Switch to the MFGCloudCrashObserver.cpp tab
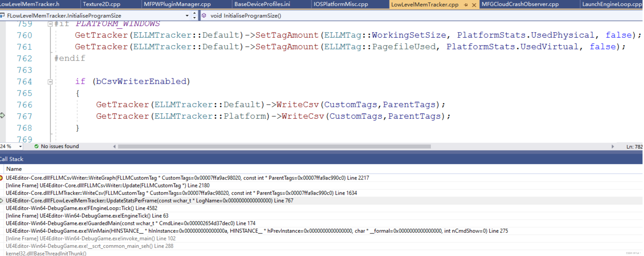Viewport: 644px width, 256px height. point(520,4)
